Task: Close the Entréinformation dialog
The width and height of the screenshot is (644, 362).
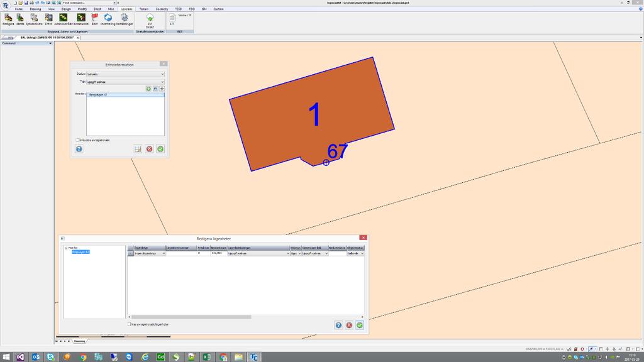Action: click(x=164, y=63)
